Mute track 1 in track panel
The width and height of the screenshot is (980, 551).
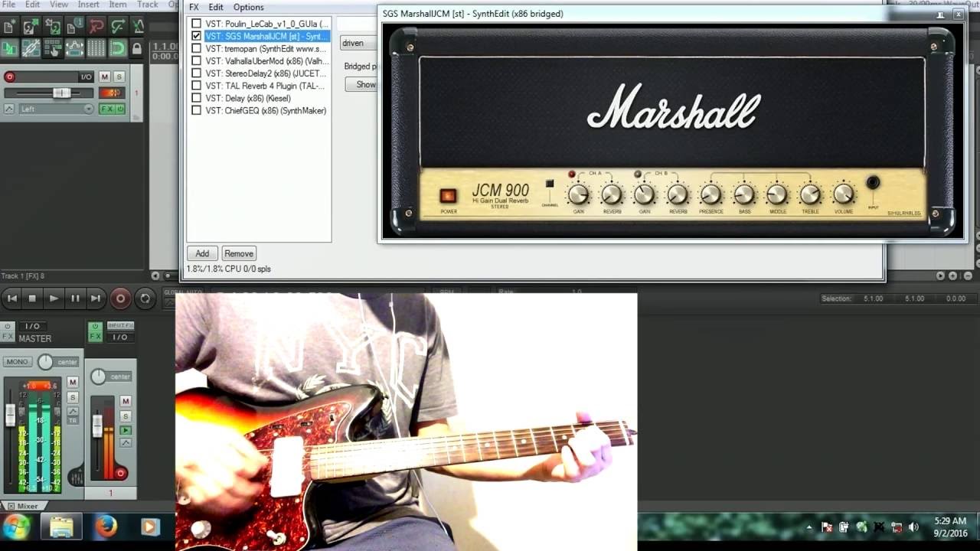(x=104, y=77)
